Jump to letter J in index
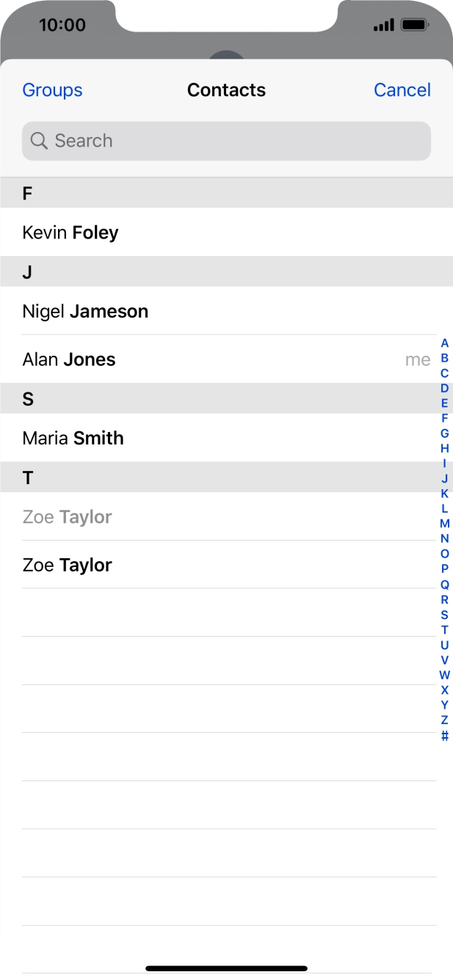This screenshot has width=453, height=980. pos(444,478)
